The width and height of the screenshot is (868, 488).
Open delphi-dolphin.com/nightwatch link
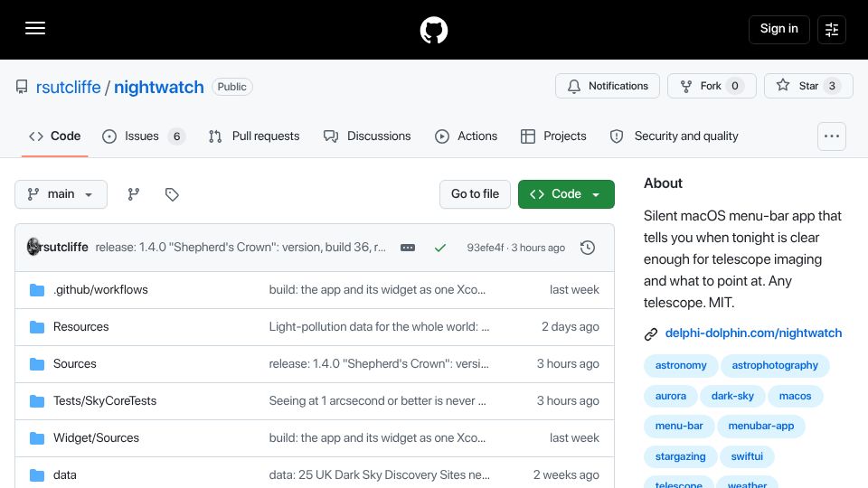click(753, 333)
